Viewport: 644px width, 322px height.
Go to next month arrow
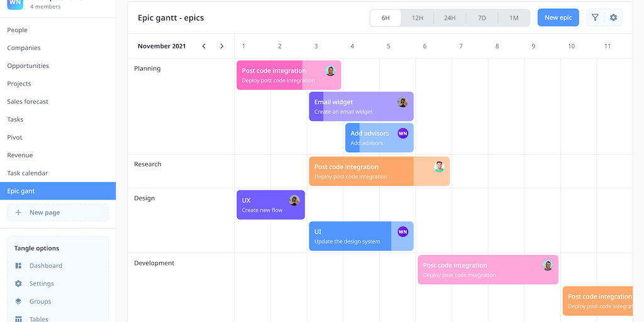pos(221,46)
